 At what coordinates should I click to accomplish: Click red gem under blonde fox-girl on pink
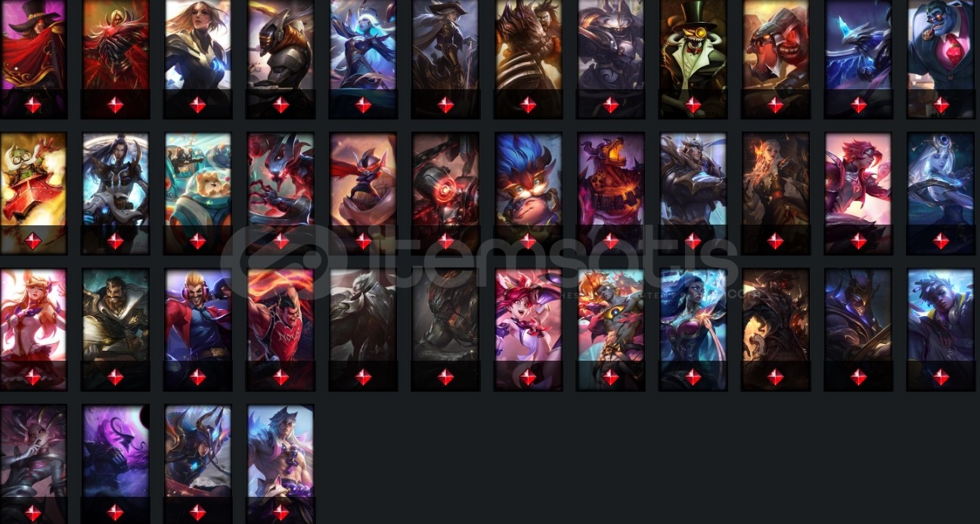coord(33,377)
